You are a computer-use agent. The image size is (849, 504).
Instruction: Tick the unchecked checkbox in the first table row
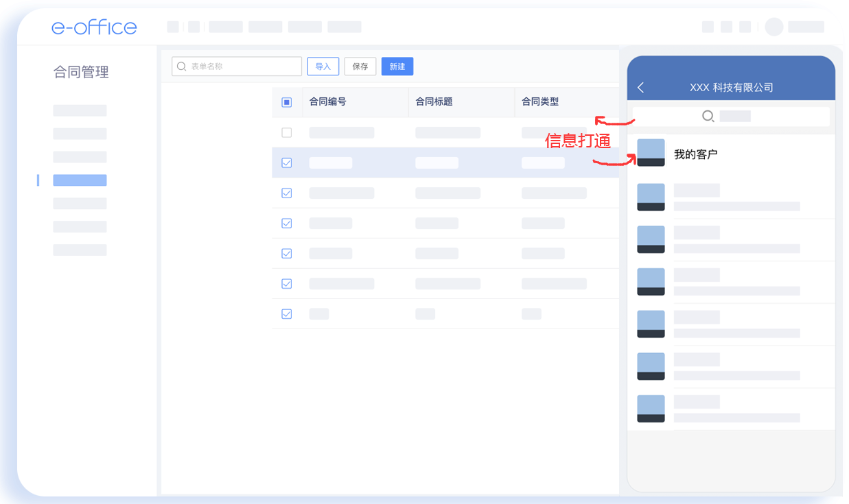(x=287, y=132)
